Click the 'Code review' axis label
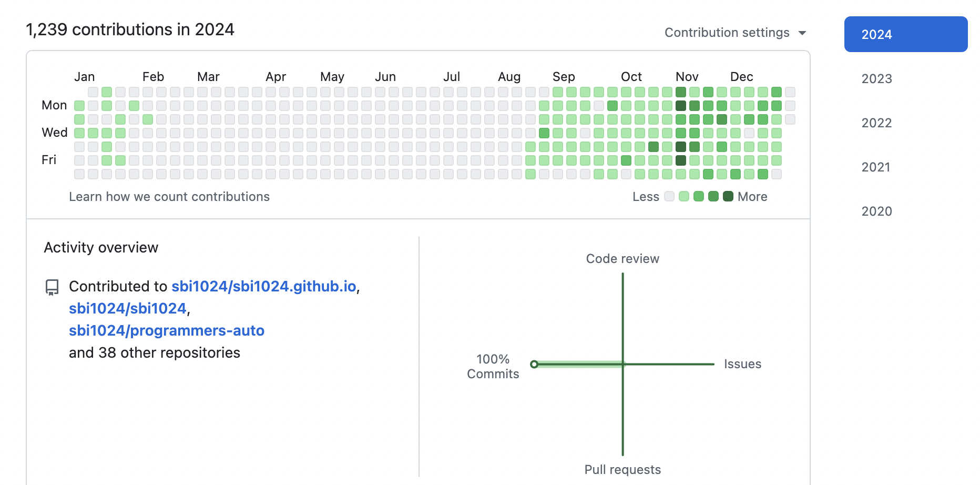This screenshot has width=980, height=485. (x=622, y=259)
